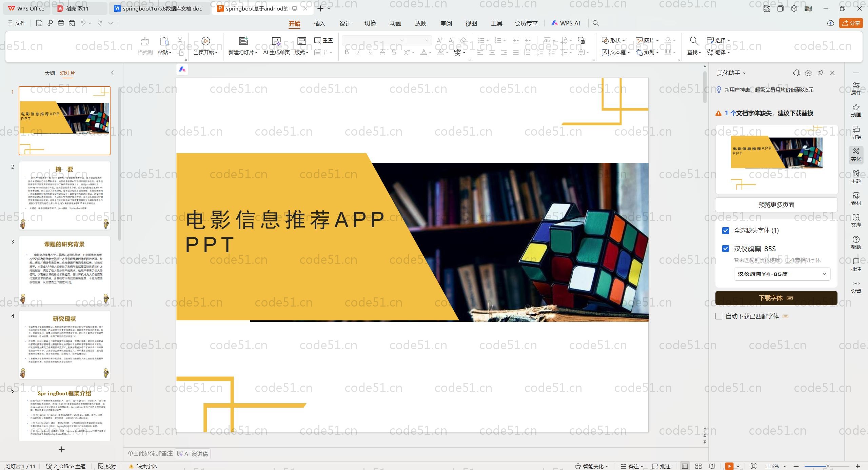The width and height of the screenshot is (868, 470).
Task: Click the 下载字体 button
Action: click(776, 298)
